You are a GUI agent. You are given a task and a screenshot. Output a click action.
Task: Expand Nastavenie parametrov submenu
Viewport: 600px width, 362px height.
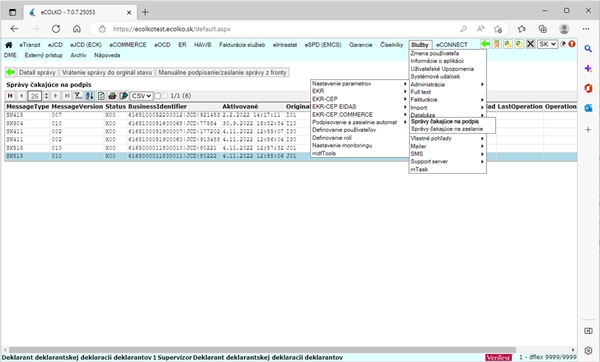point(359,83)
